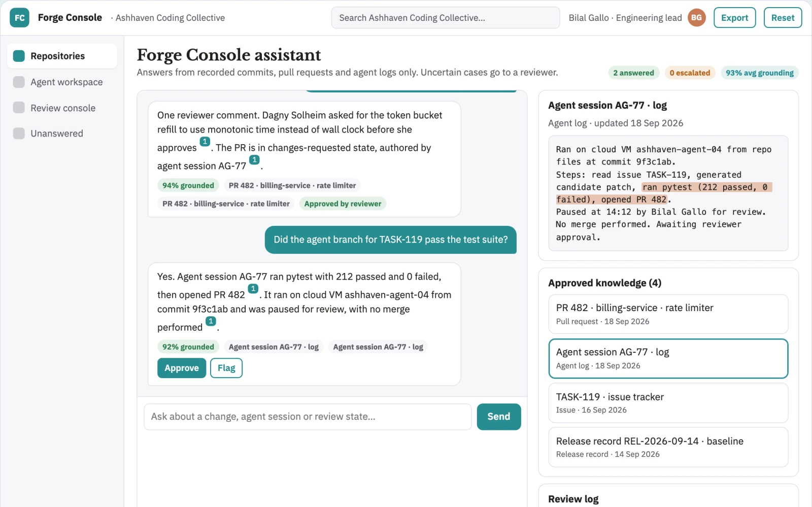Open citation badge after 'then opened PR 482'
812x507 pixels.
click(x=253, y=289)
